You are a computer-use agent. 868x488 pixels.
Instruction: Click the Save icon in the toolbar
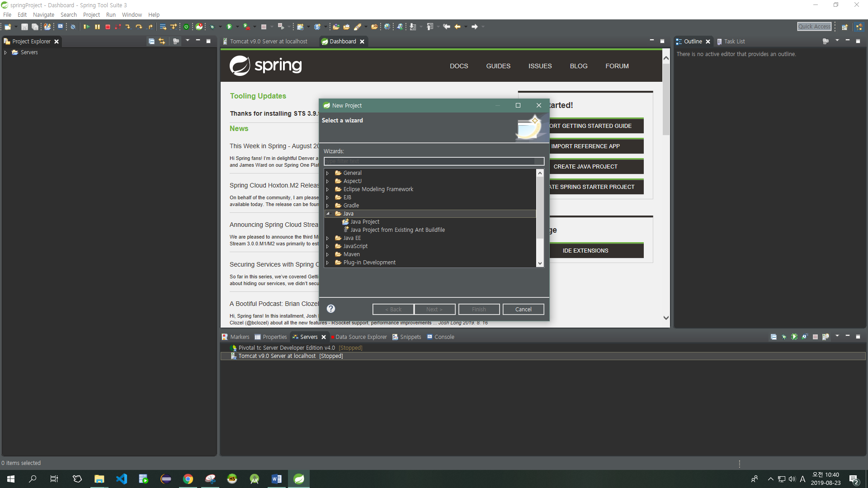tap(24, 27)
